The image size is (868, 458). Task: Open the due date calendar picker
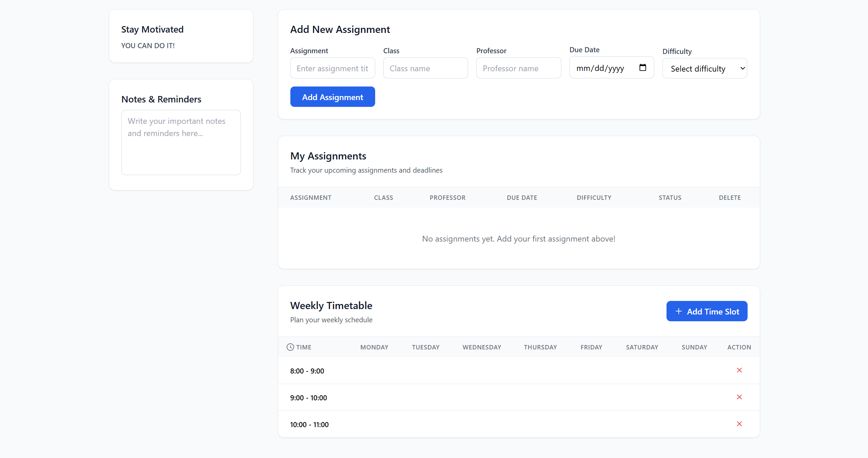642,68
